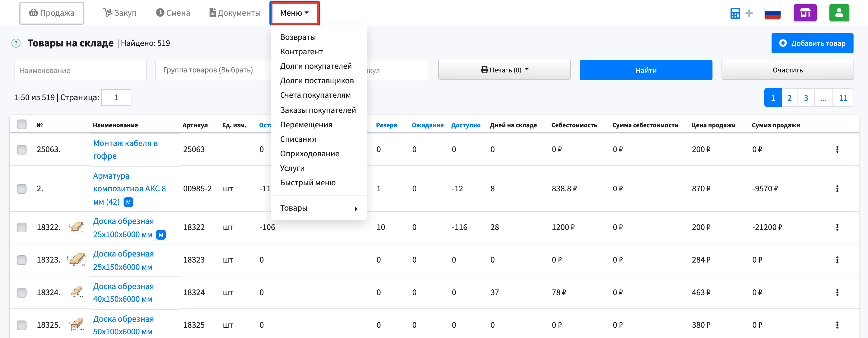Go to pagination page 11
The image size is (868, 338).
click(843, 98)
